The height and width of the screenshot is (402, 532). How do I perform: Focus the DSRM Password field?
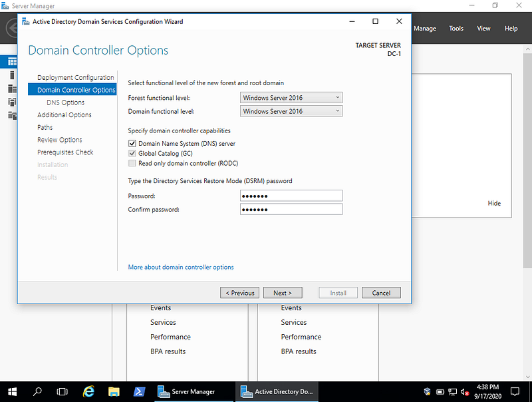291,196
